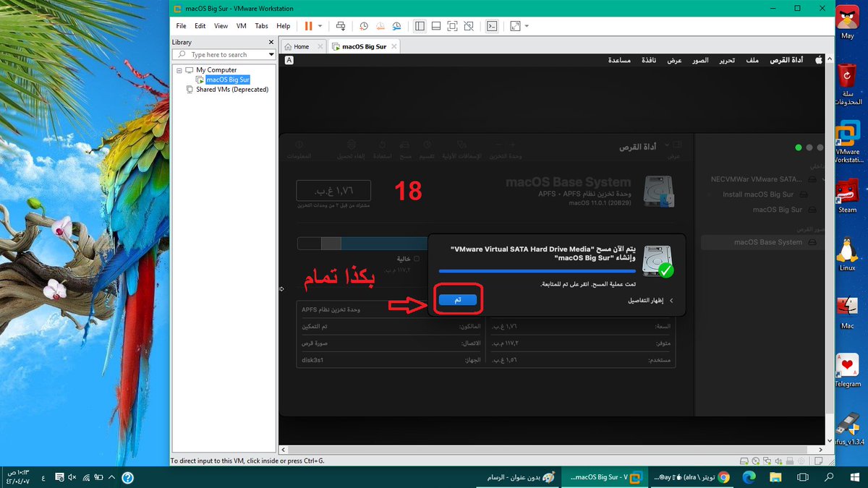The height and width of the screenshot is (488, 868).
Task: Enter full screen mode from toolbar
Action: (x=452, y=26)
